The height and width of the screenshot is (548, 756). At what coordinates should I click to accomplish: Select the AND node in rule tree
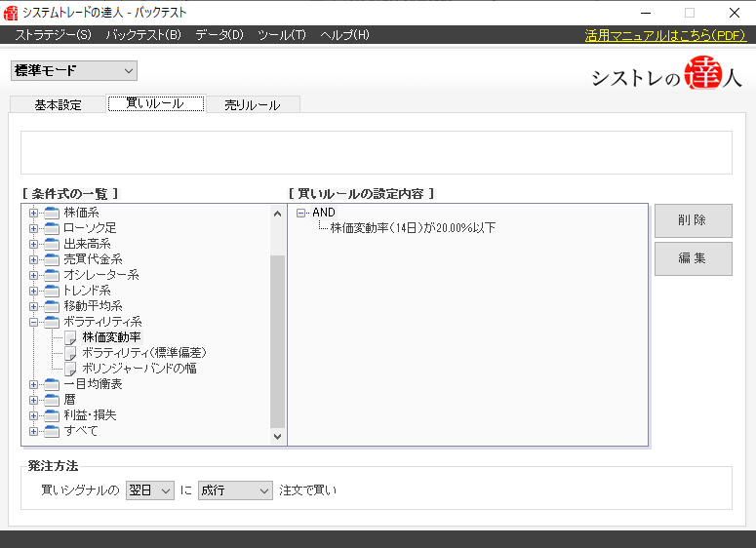coord(324,213)
